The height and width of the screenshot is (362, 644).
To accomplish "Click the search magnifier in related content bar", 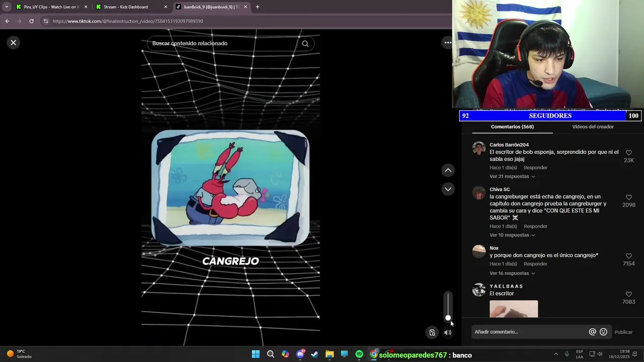I will click(305, 44).
